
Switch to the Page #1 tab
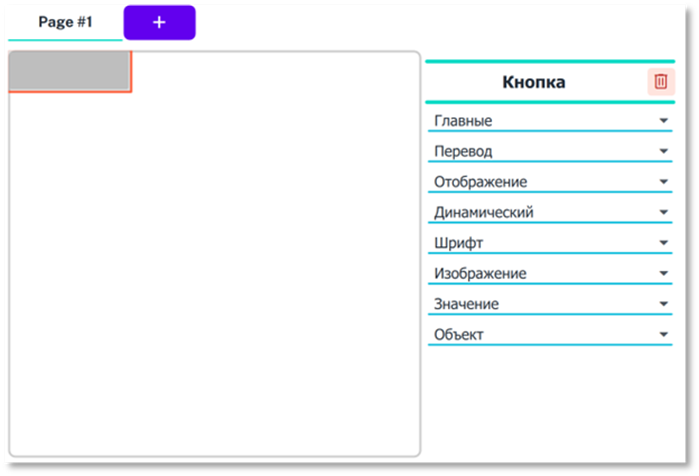click(x=65, y=22)
